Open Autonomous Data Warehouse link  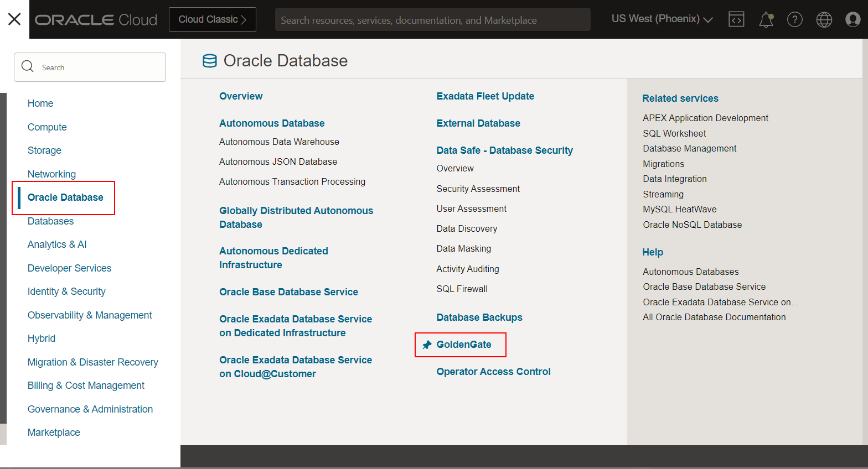[279, 142]
